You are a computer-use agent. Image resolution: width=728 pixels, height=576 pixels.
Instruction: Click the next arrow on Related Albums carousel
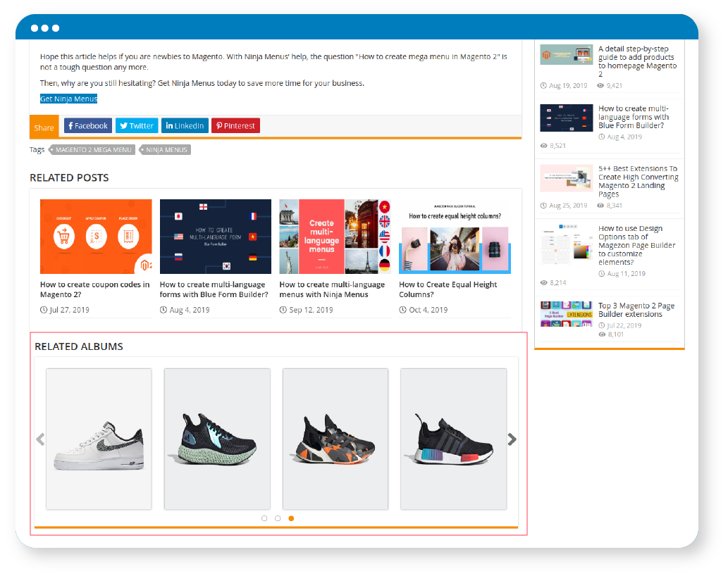click(x=512, y=439)
